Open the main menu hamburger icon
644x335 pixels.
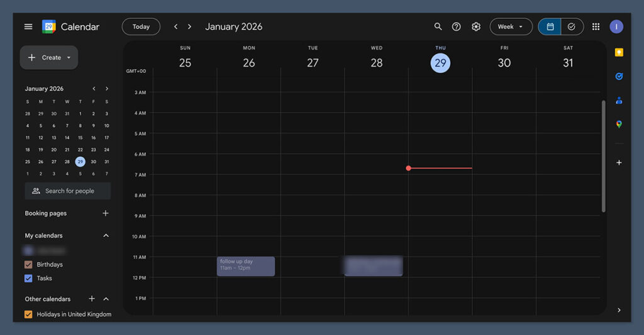(28, 26)
